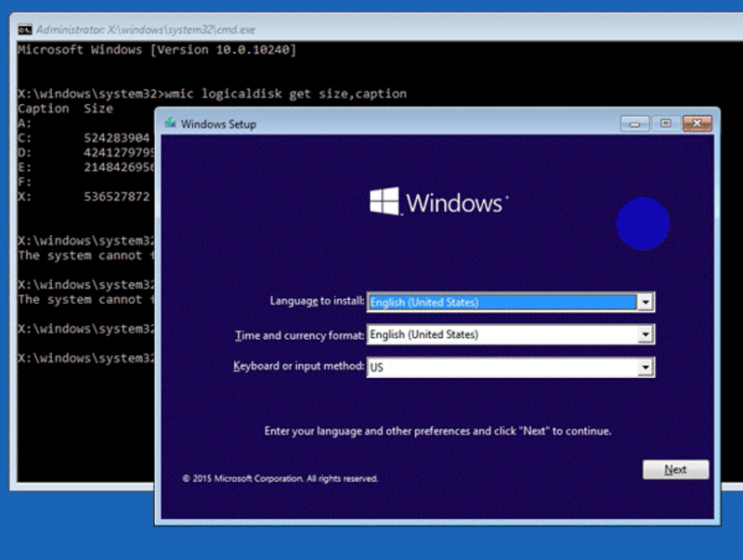The image size is (743, 560).
Task: Click the A: drive caption in cmd
Action: [x=25, y=124]
